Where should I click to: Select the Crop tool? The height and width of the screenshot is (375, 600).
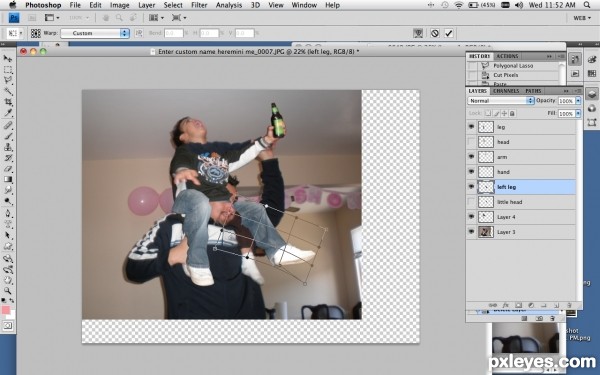coord(8,102)
